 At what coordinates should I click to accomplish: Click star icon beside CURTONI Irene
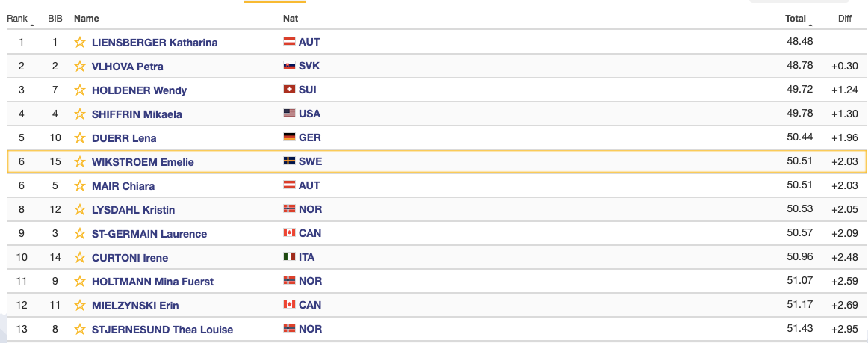[80, 258]
